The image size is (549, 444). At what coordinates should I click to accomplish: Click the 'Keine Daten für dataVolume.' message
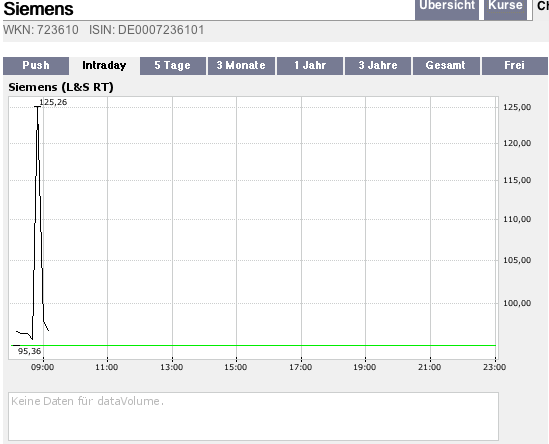[88, 401]
